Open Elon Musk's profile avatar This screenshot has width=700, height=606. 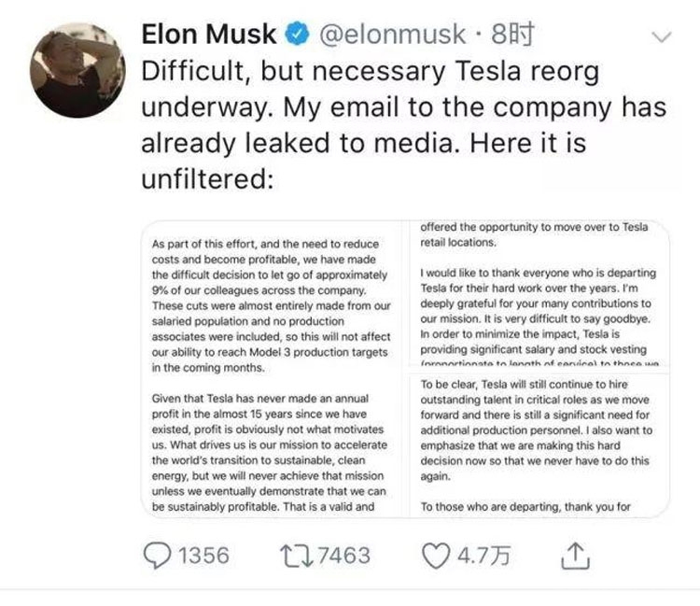point(72,70)
